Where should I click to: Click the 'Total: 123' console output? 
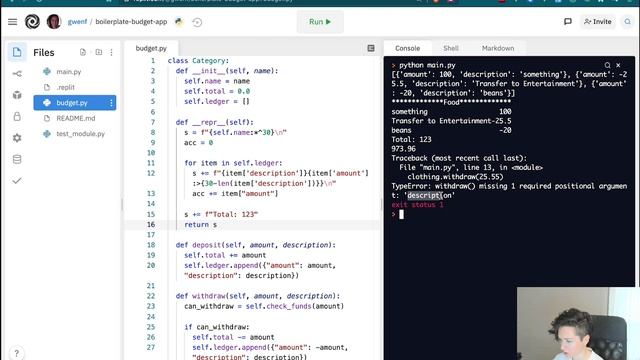(411, 139)
